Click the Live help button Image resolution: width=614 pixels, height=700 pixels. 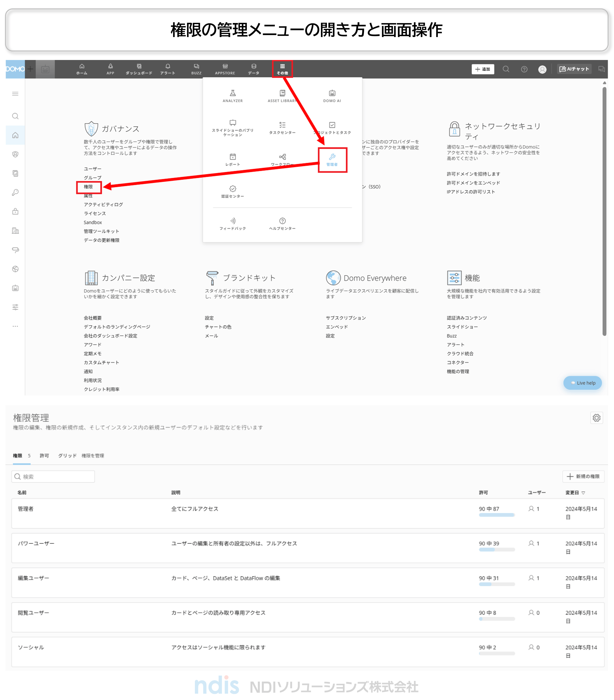point(582,383)
